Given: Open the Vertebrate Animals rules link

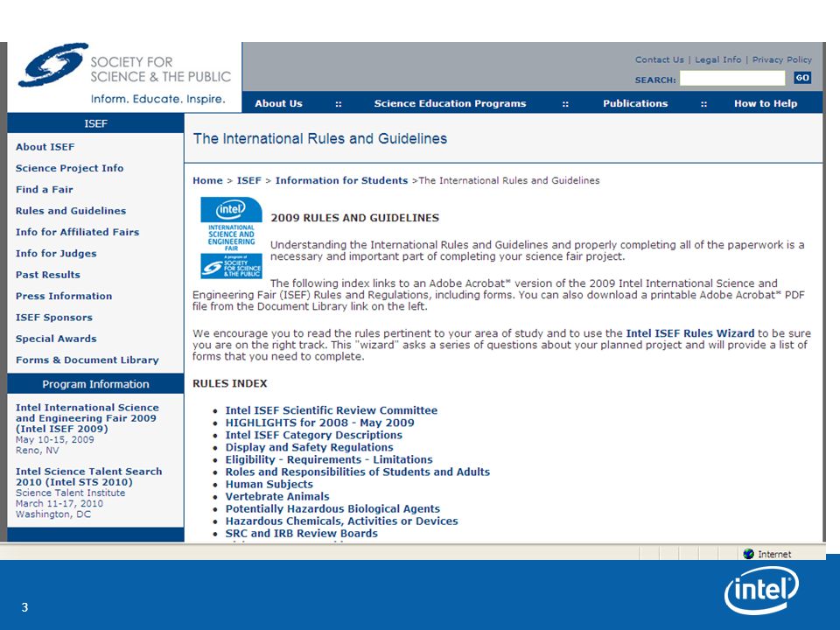Looking at the screenshot, I should 277,497.
